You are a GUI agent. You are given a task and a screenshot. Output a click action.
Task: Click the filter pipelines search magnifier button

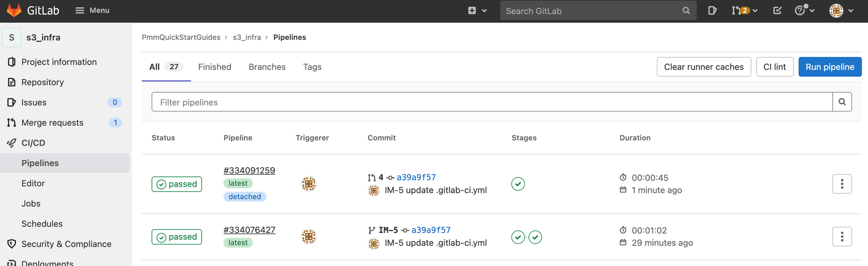[x=842, y=102]
